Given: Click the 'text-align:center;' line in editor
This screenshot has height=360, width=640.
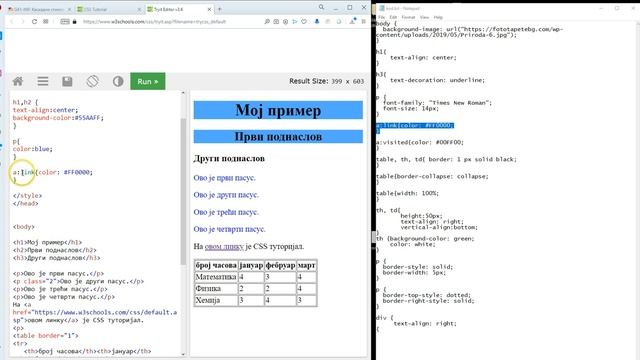Looking at the screenshot, I should click(x=45, y=110).
